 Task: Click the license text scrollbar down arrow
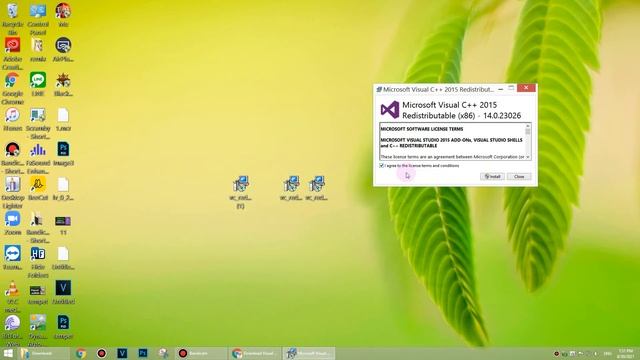tap(528, 157)
